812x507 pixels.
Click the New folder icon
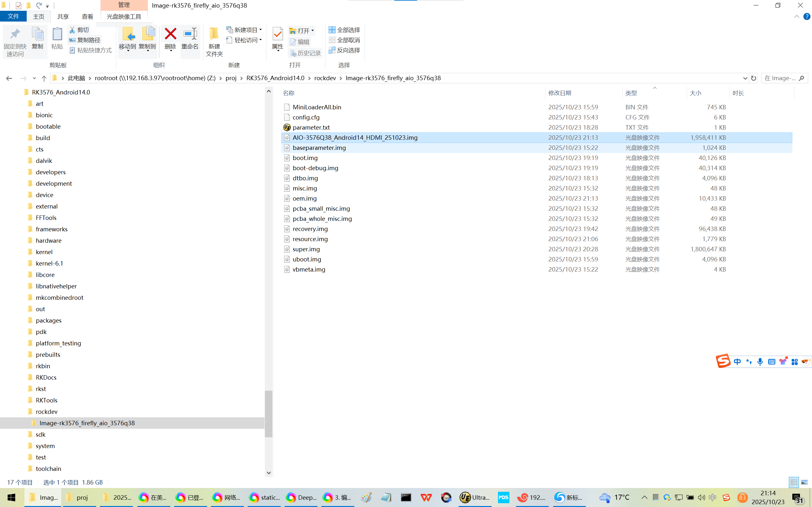[214, 34]
